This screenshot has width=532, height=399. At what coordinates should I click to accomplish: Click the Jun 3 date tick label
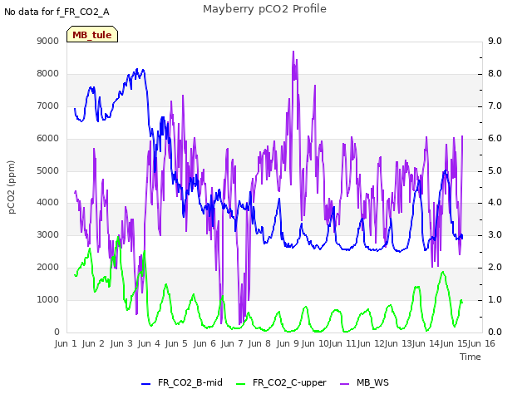point(121,343)
